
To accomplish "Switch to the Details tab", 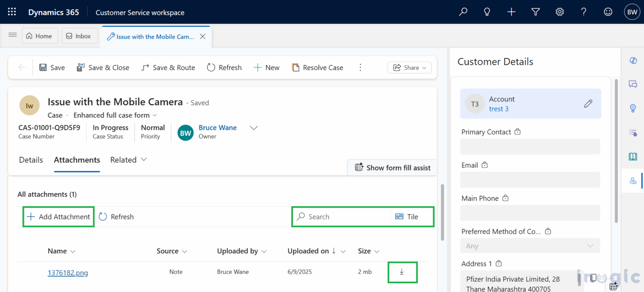I will coord(31,160).
